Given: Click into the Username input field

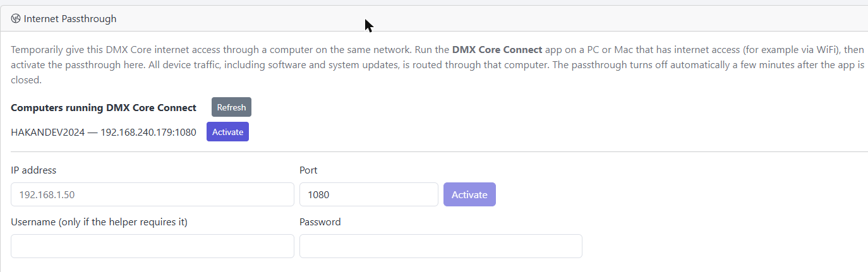Looking at the screenshot, I should 152,246.
